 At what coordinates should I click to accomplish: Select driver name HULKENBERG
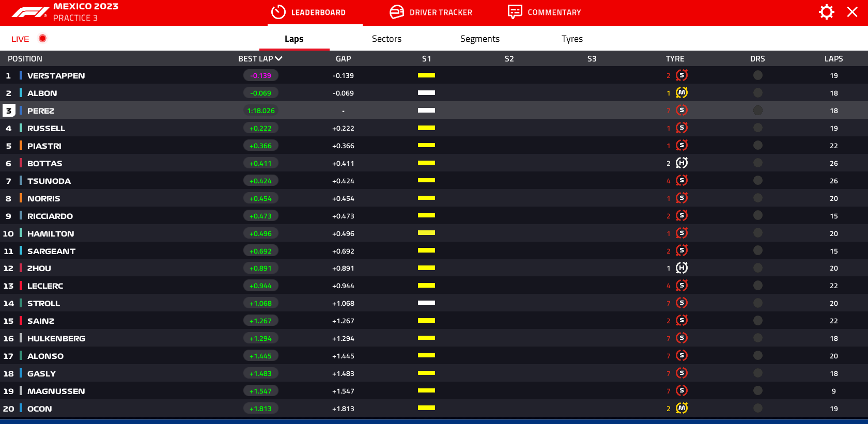coord(56,338)
